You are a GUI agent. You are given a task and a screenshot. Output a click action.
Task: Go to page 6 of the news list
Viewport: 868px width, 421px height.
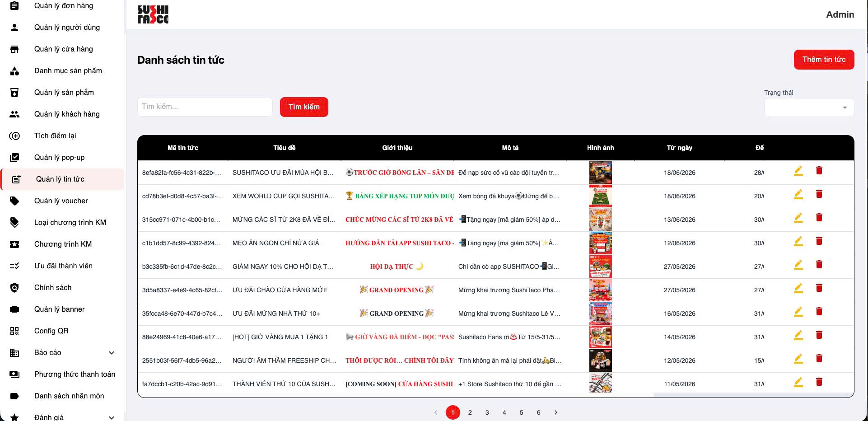(539, 412)
